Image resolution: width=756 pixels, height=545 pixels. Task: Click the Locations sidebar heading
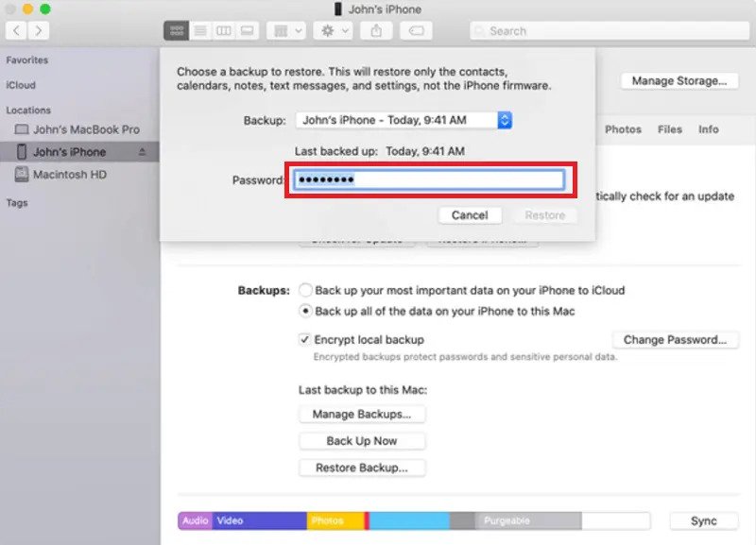pos(28,110)
